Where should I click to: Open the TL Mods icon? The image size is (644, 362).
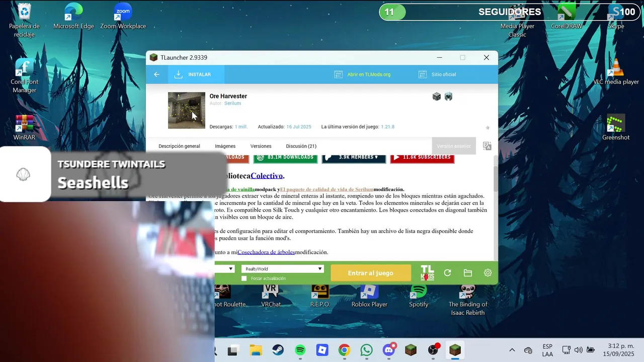427,273
